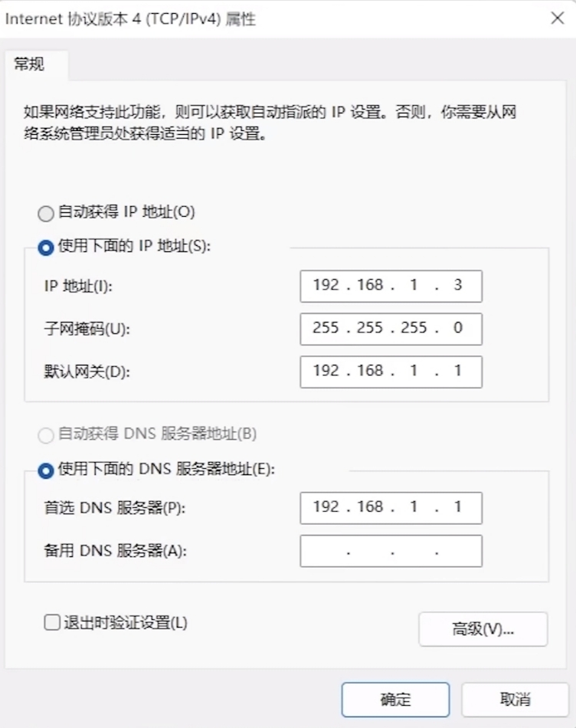
Task: Open the 高级 settings dialog
Action: click(x=483, y=629)
